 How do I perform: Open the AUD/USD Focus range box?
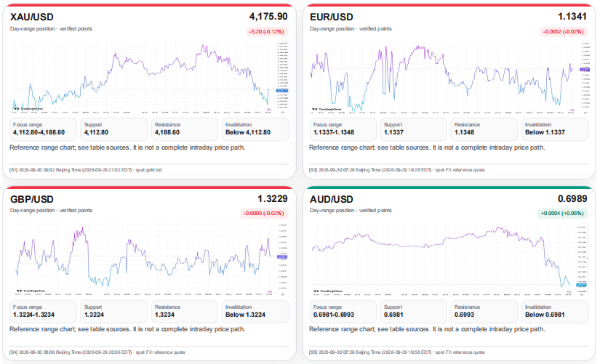click(343, 312)
